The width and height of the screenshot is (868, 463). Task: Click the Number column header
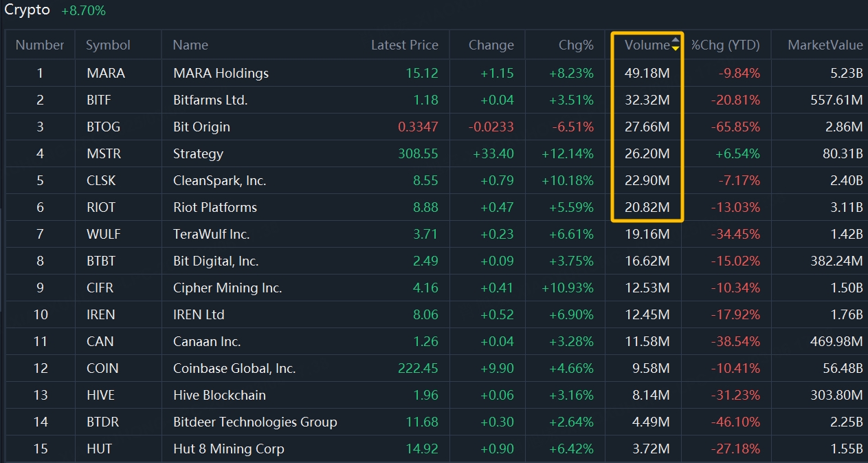point(40,45)
